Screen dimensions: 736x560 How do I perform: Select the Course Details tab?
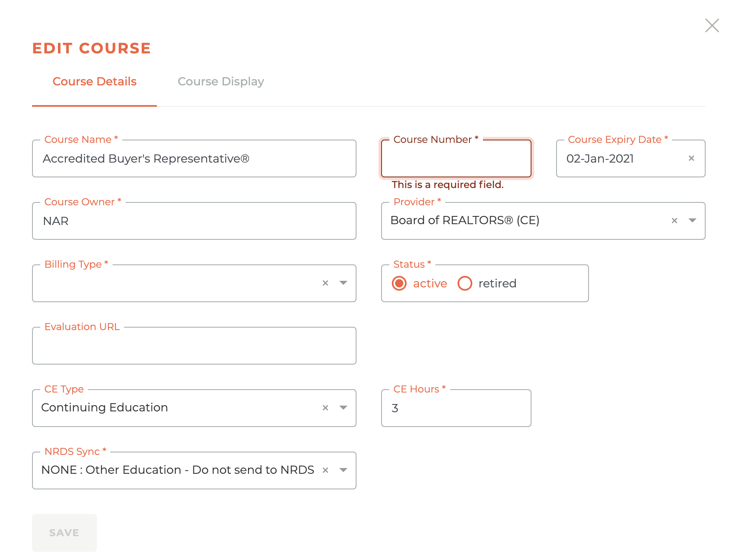coord(94,81)
